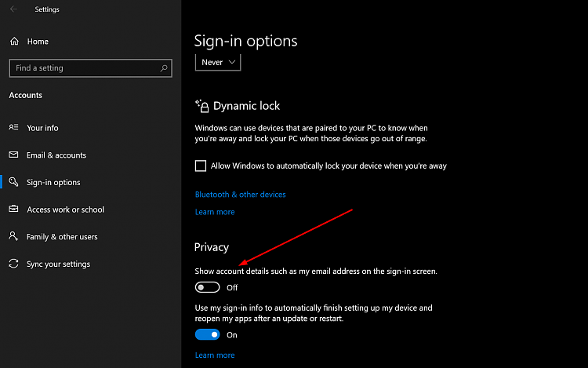Click the Dynamic lock heading text
Viewport: 588px width, 368px height.
pyautogui.click(x=246, y=106)
